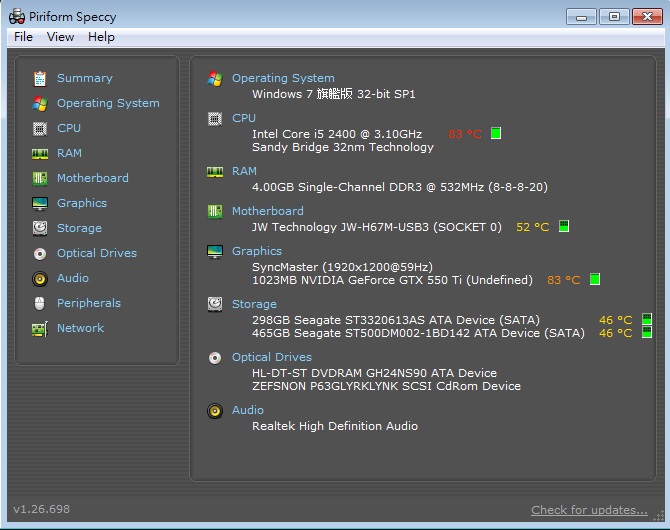This screenshot has width=670, height=530.
Task: Maximize the Speccy window
Action: (614, 17)
